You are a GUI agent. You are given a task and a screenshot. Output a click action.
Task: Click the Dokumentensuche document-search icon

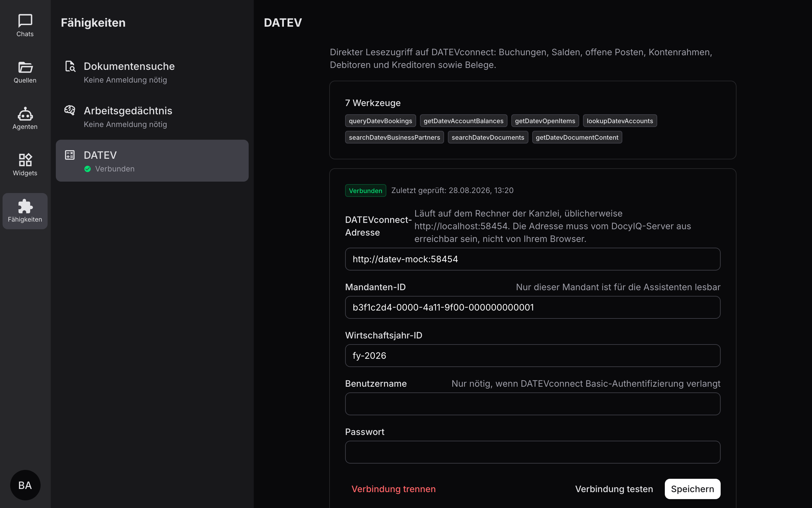[70, 66]
